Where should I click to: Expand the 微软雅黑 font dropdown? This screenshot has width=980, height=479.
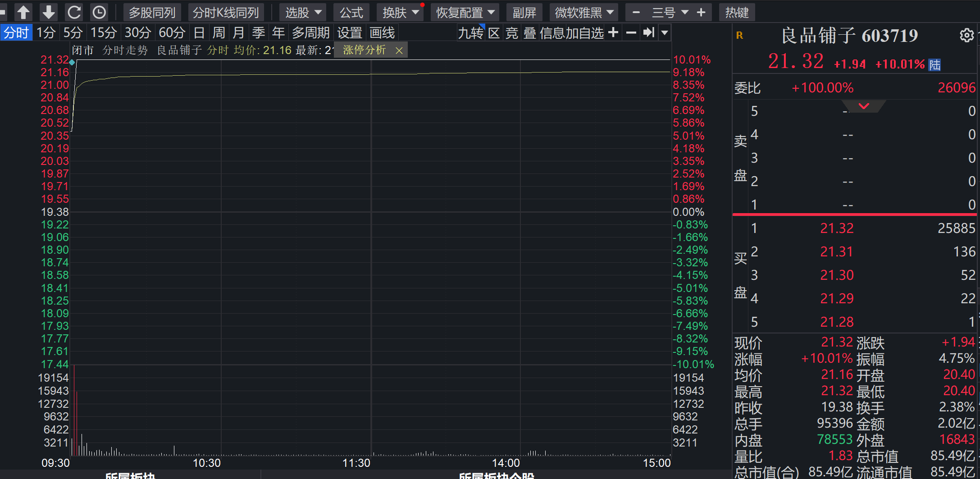point(584,13)
